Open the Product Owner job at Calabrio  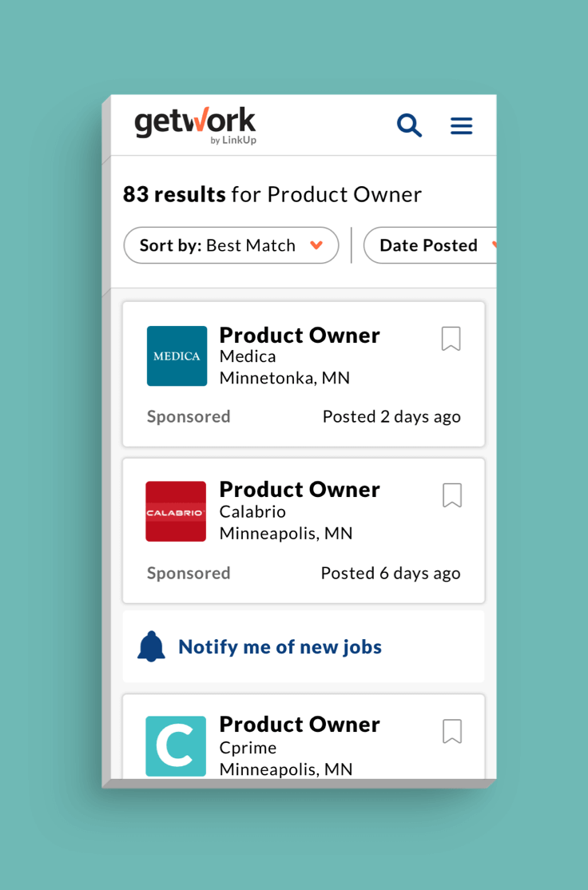point(299,489)
